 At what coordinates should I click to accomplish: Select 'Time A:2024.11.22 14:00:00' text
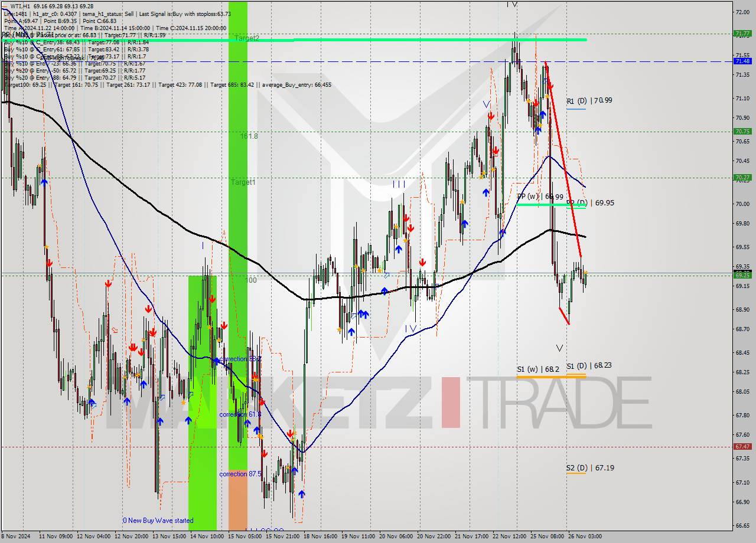39,28
